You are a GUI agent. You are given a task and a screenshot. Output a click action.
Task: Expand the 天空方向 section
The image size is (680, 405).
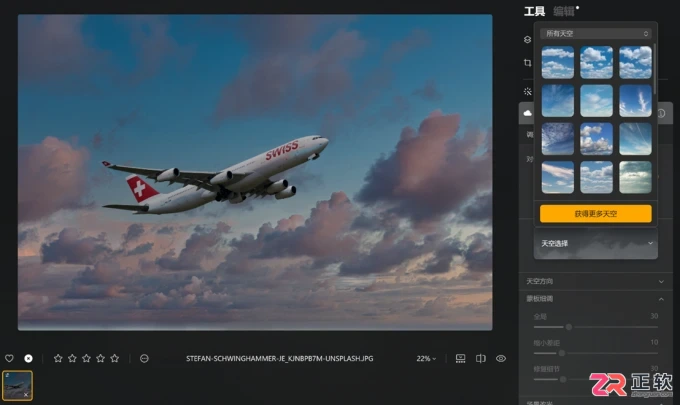pyautogui.click(x=595, y=281)
